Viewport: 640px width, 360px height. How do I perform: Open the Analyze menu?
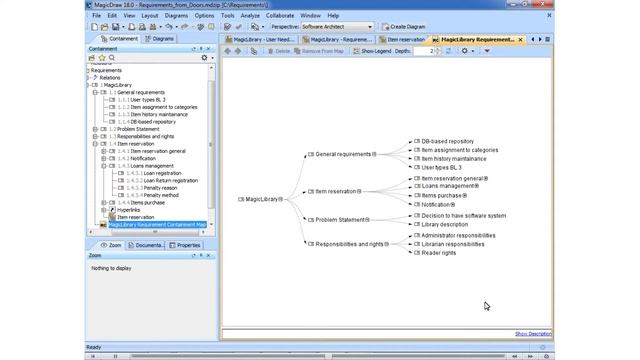click(250, 16)
